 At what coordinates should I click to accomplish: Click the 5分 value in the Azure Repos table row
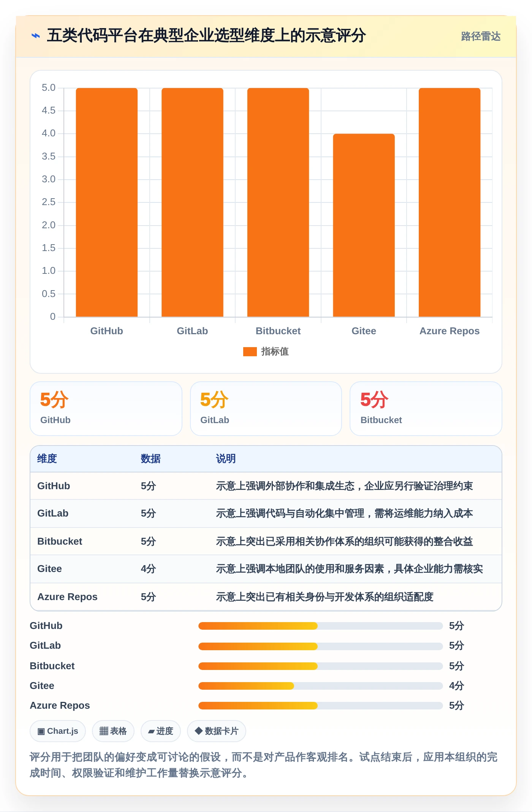click(149, 597)
